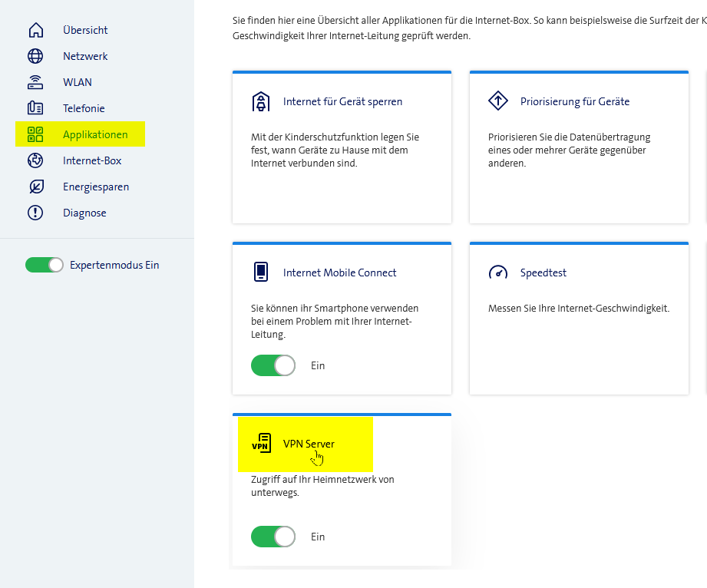Image resolution: width=707 pixels, height=588 pixels.
Task: Click the Diagnose exclamation icon
Action: (35, 213)
